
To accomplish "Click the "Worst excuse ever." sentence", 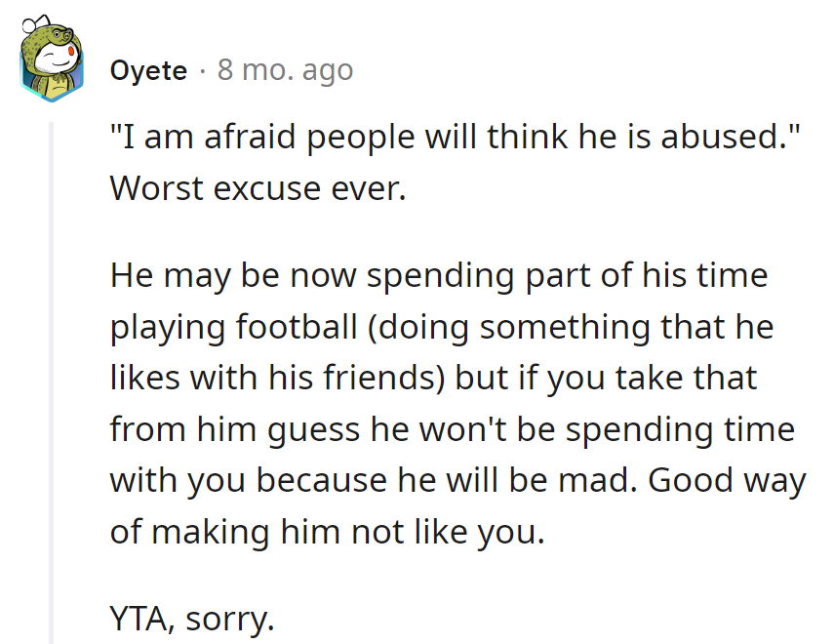I will pyautogui.click(x=258, y=187).
